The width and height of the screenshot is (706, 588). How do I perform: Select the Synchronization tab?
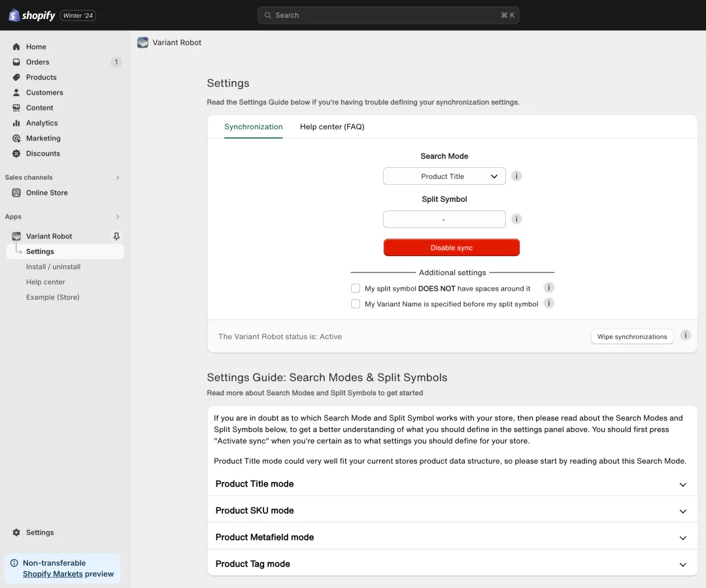254,127
